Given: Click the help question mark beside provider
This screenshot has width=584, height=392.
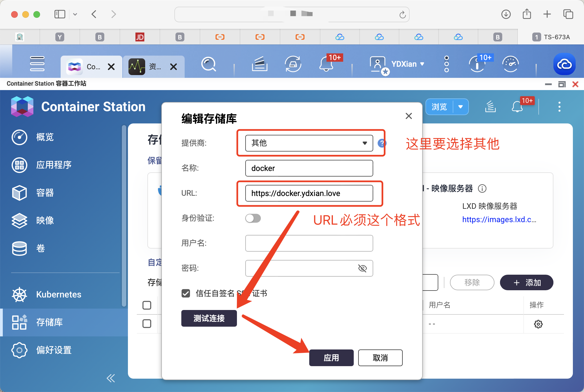Looking at the screenshot, I should pyautogui.click(x=382, y=143).
